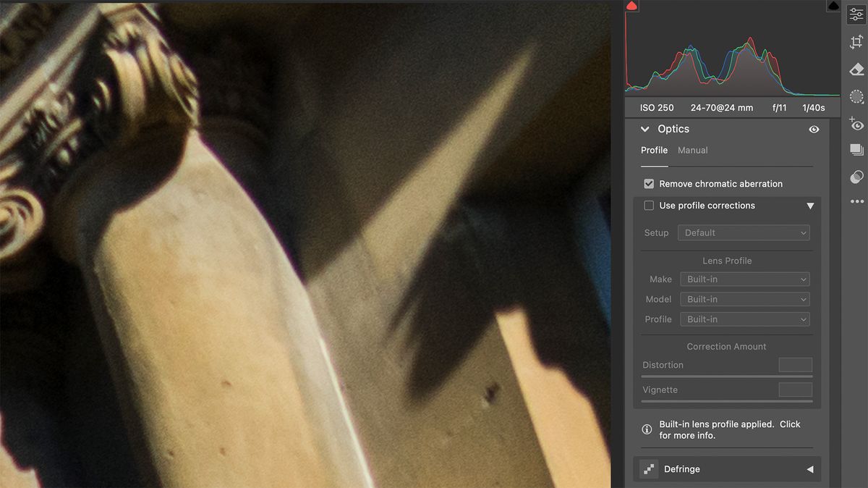Open the Crop and Rotate tool
The height and width of the screenshot is (488, 868).
click(856, 41)
